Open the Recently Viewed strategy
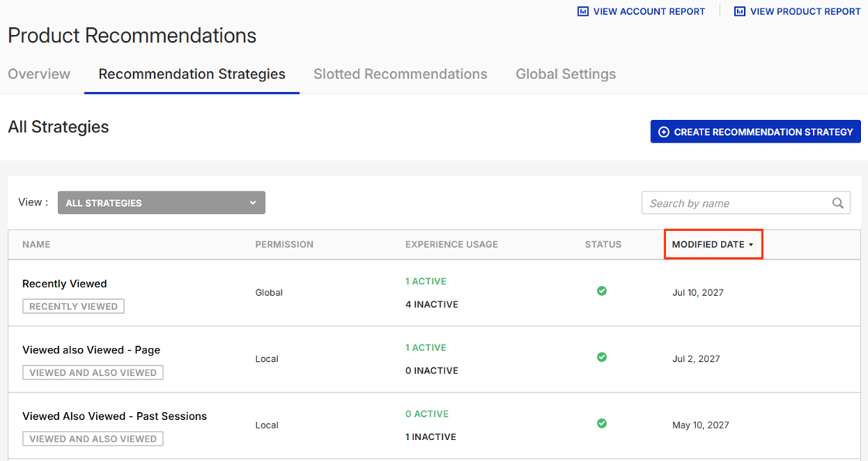Image resolution: width=868 pixels, height=461 pixels. 65,284
